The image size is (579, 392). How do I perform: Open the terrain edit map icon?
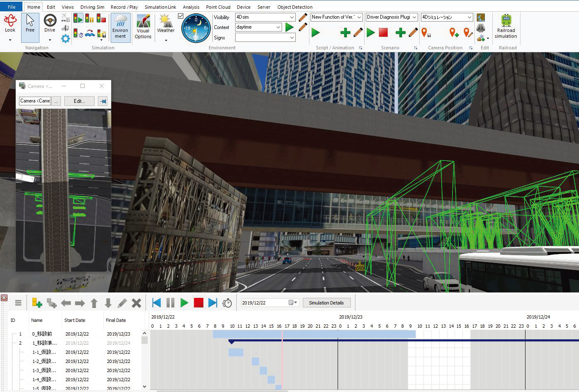481,17
